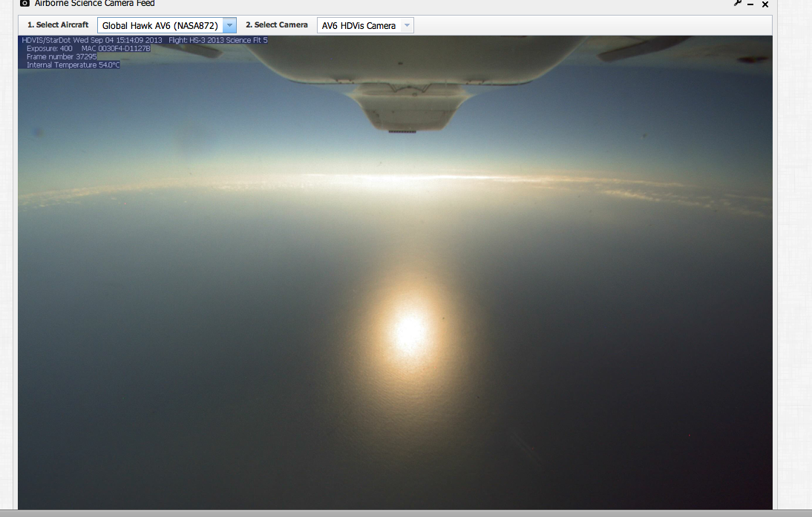Click the camera icon in the panel title
Viewport: 812px width, 517px height.
coord(24,3)
